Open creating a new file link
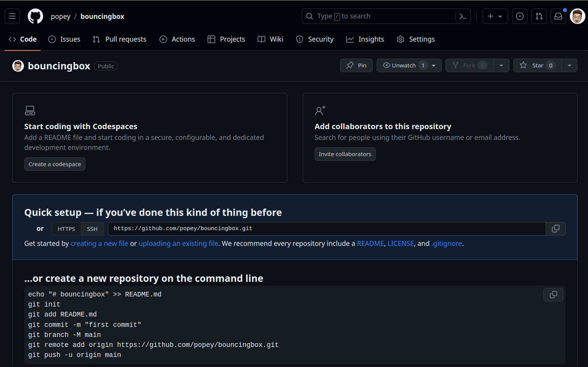The height and width of the screenshot is (367, 588). 99,244
